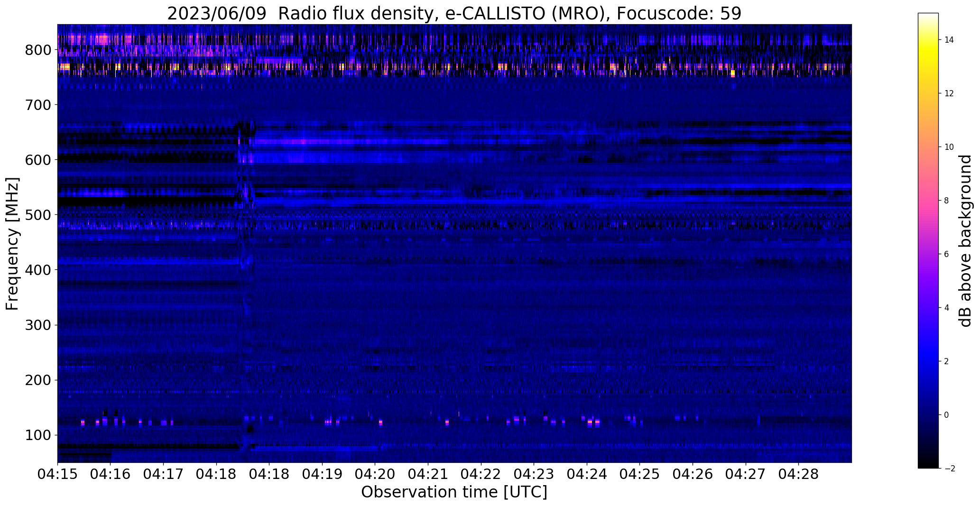Click the 04:23 time tick label
Viewport: 980px width, 506px height.
(534, 474)
